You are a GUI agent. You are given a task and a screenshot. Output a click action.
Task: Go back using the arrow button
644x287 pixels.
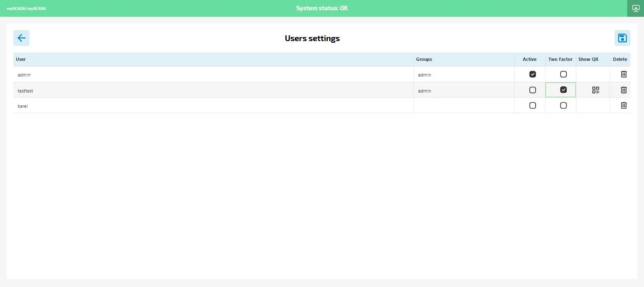(21, 38)
